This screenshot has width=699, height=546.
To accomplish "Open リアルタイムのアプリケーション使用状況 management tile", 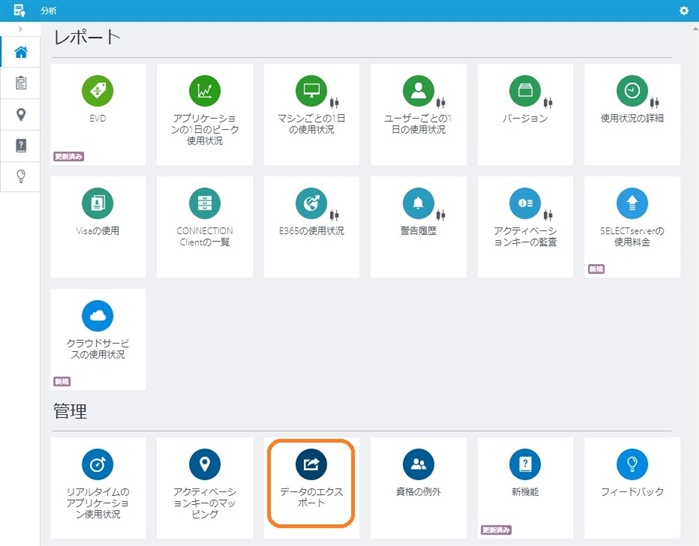I will pyautogui.click(x=98, y=488).
